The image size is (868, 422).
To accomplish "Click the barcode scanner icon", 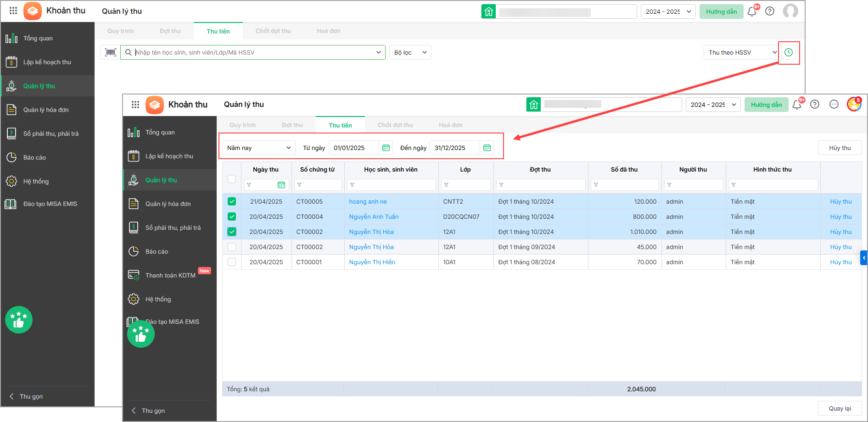I will click(x=110, y=52).
